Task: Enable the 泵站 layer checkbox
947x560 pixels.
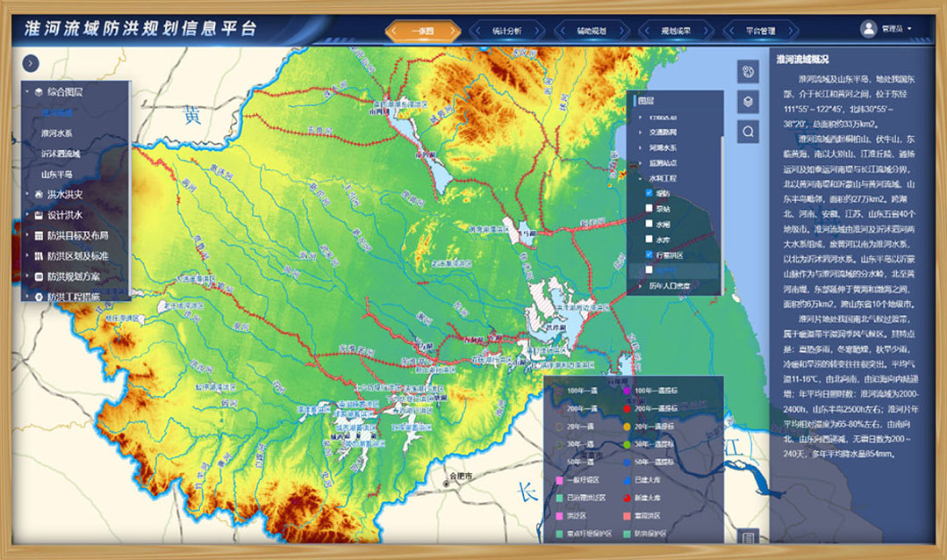Action: click(649, 208)
